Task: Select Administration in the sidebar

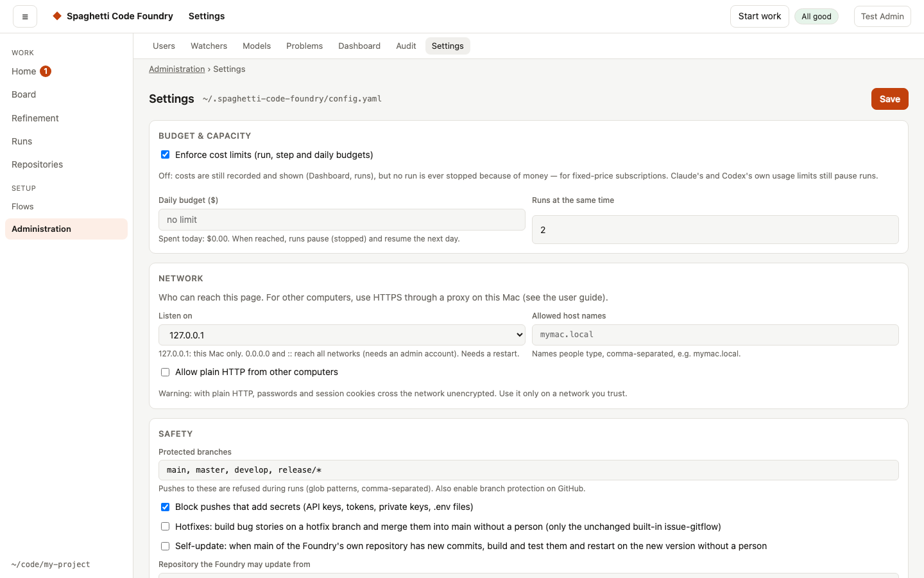Action: pos(66,229)
